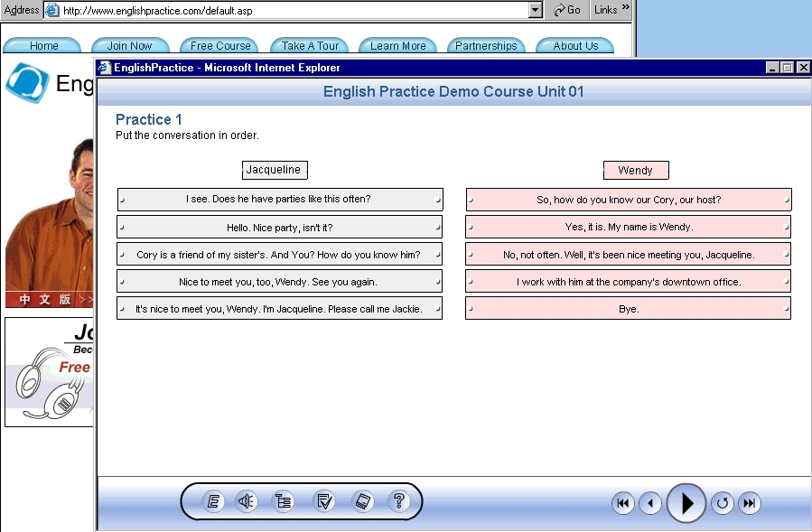The image size is (812, 532).
Task: Skip to the last page
Action: point(749,504)
